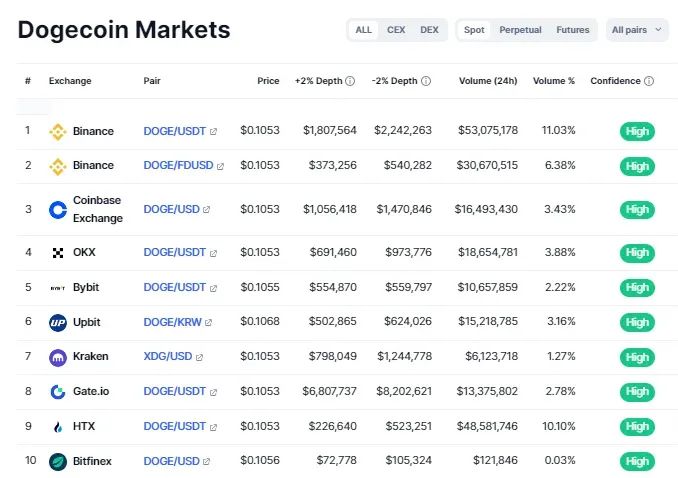Open the DOGE/FDUSD pair link on Binance
The height and width of the screenshot is (478, 678).
[x=178, y=166]
